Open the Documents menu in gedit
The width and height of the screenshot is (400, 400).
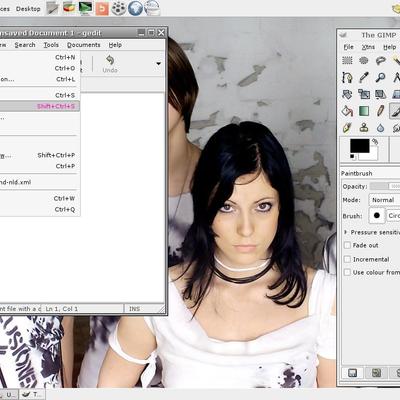pyautogui.click(x=83, y=45)
